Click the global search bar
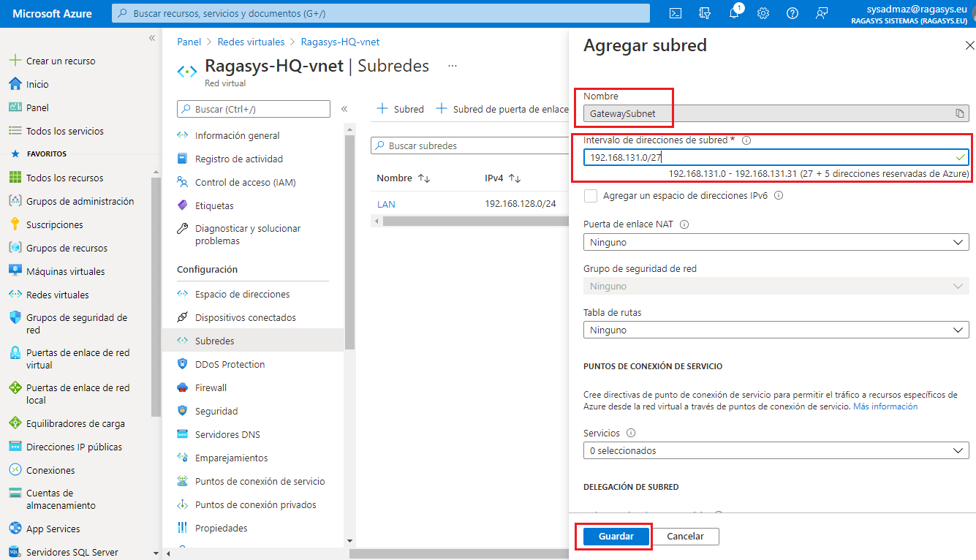 pyautogui.click(x=381, y=13)
